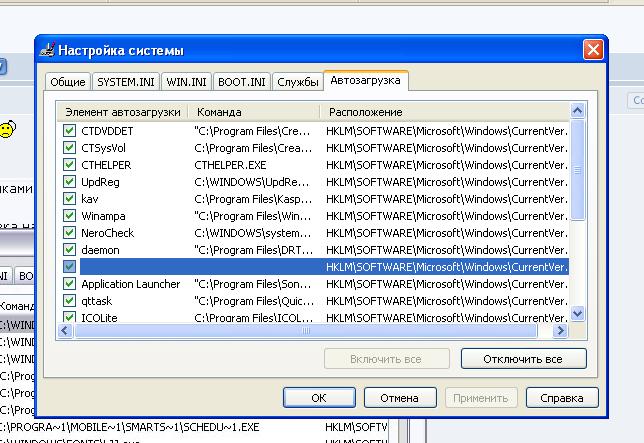
Task: Uncheck the qttask startup item
Action: tap(69, 301)
